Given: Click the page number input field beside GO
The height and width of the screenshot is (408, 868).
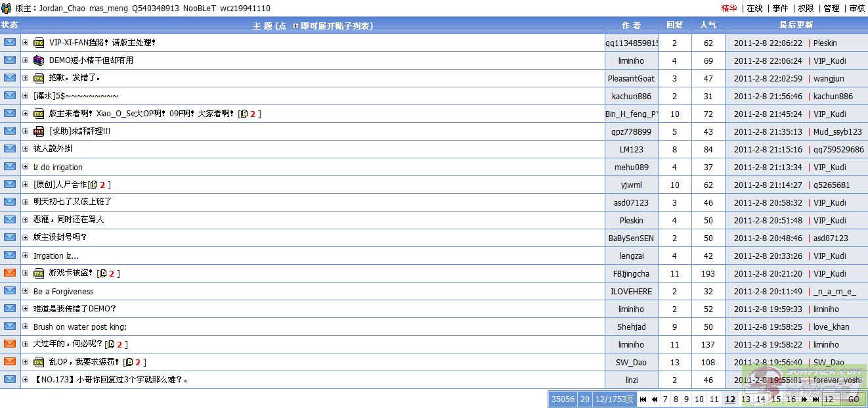Looking at the screenshot, I should click(830, 399).
